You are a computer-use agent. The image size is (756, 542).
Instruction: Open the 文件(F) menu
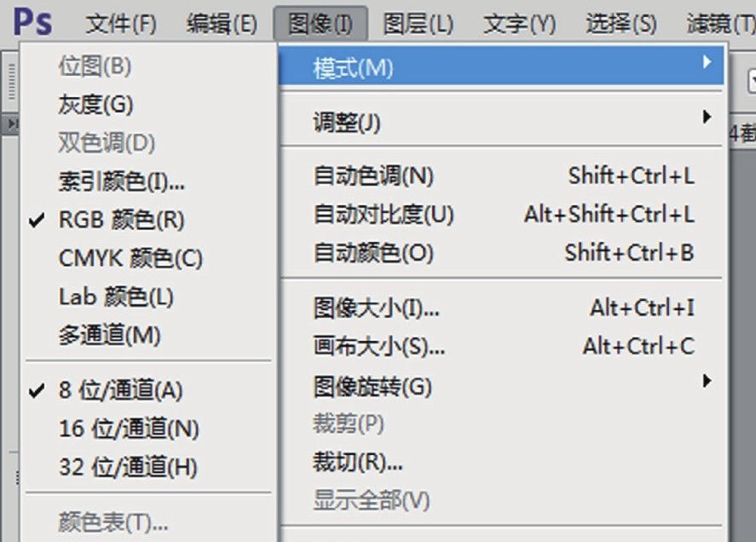[121, 24]
